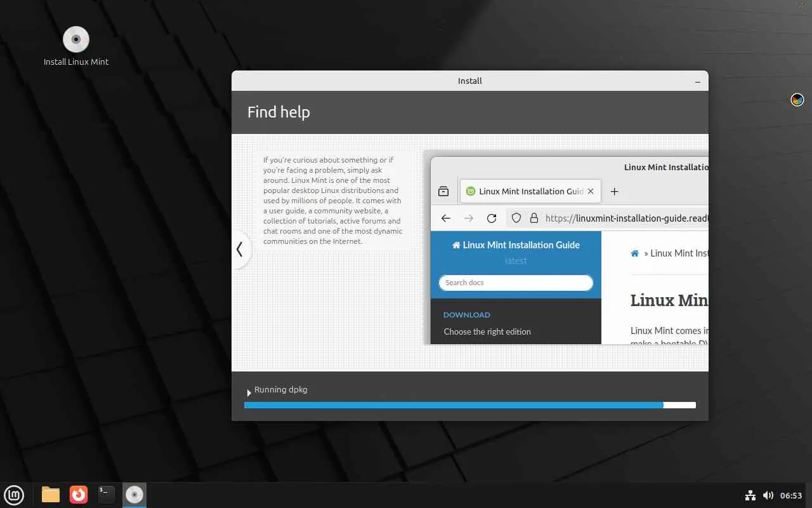Screen dimensions: 812x508
Task: Click the padlock icon in address bar
Action: 534,218
